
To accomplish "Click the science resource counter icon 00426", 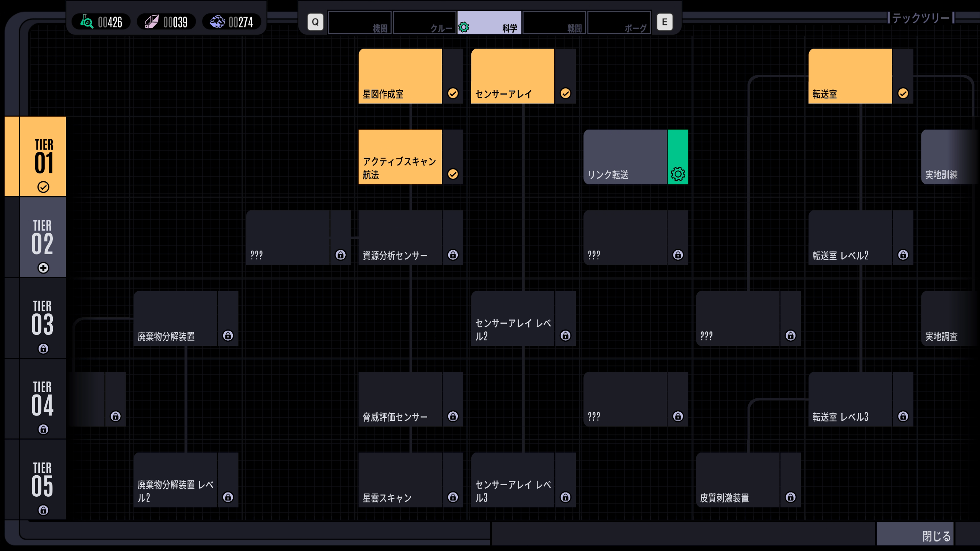I will coord(87,22).
